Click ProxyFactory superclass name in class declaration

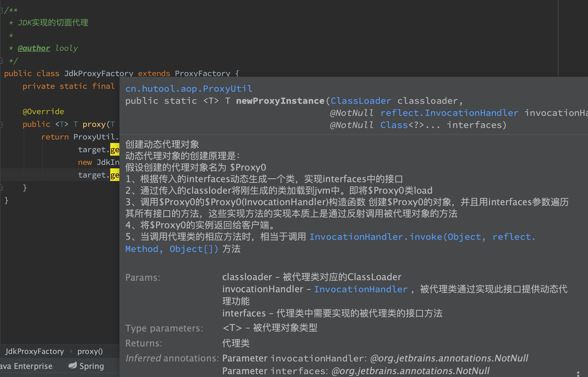pyautogui.click(x=202, y=73)
